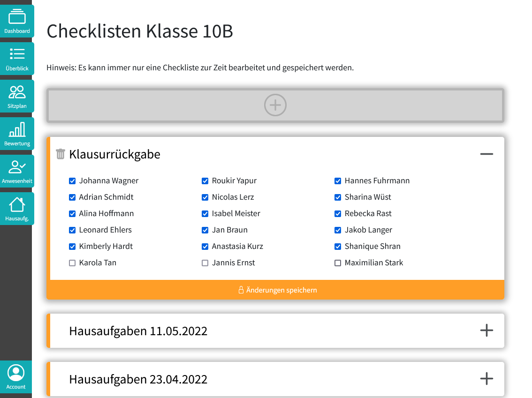Navigate to the Hausaufg. menu entry
This screenshot has width=532, height=398.
tap(17, 208)
